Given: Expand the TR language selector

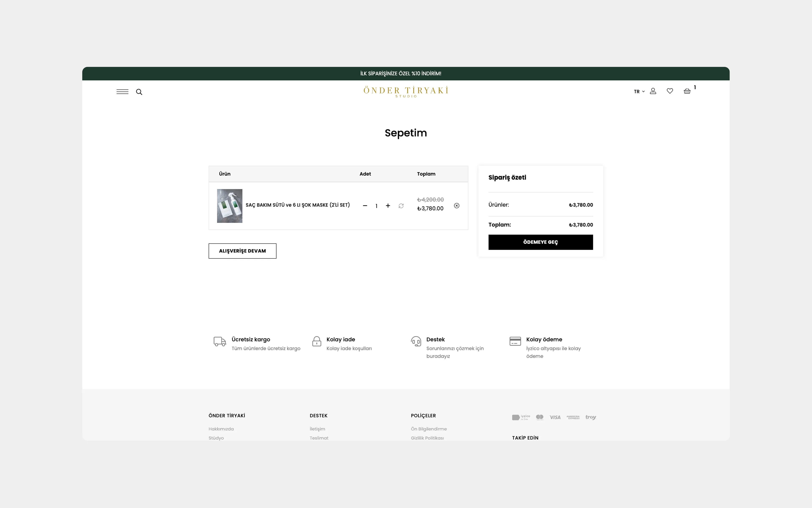Looking at the screenshot, I should (639, 91).
